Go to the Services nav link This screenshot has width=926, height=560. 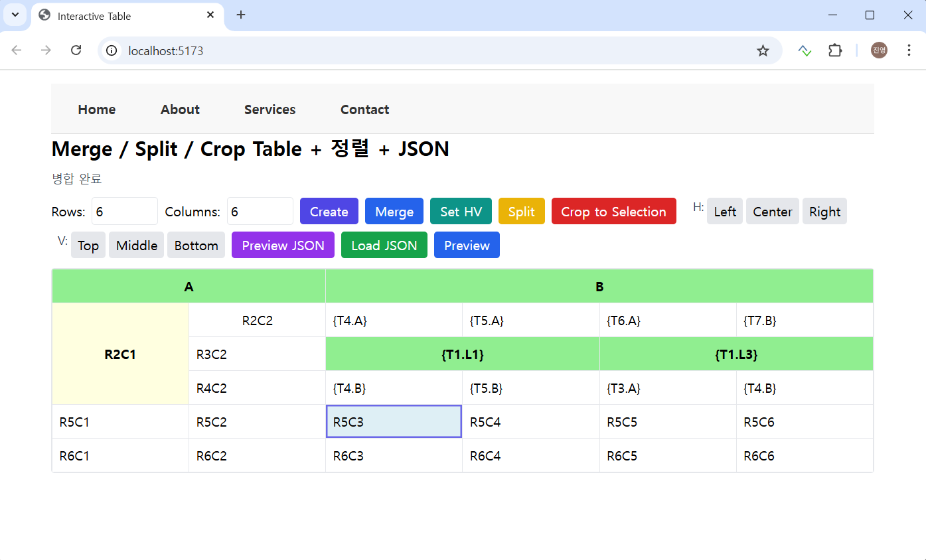pos(270,109)
